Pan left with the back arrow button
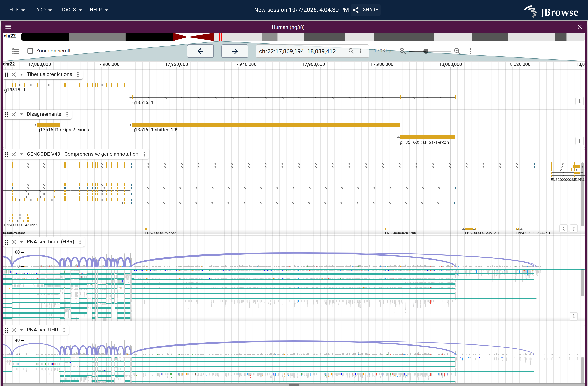This screenshot has height=386, width=588. click(x=200, y=51)
